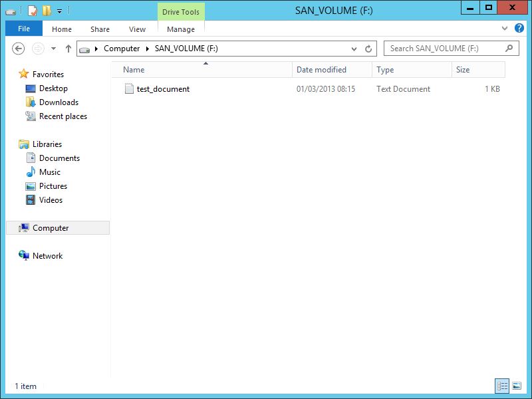The height and width of the screenshot is (399, 532).
Task: Switch to large icons view layout
Action: tap(517, 386)
